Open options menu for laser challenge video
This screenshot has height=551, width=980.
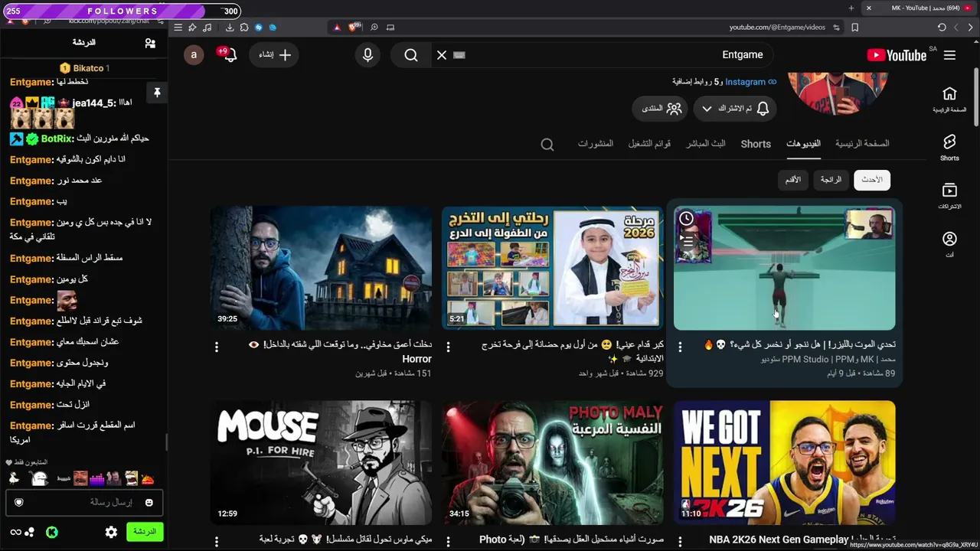point(680,347)
